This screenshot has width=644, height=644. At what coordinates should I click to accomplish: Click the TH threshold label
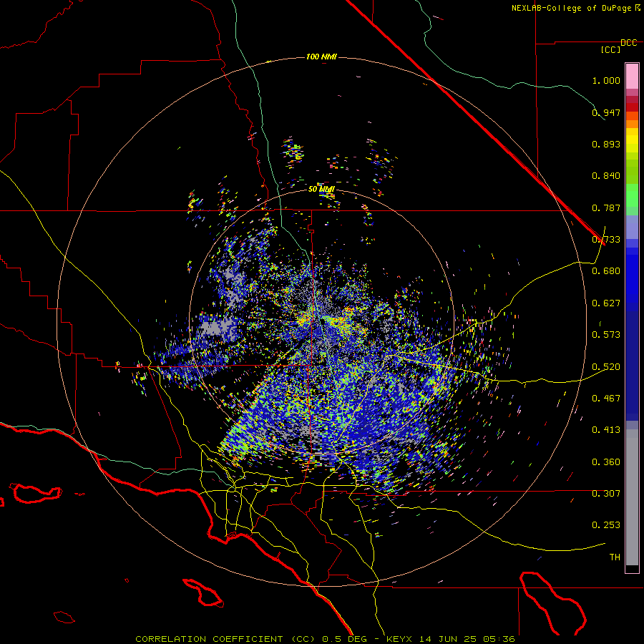tap(615, 557)
